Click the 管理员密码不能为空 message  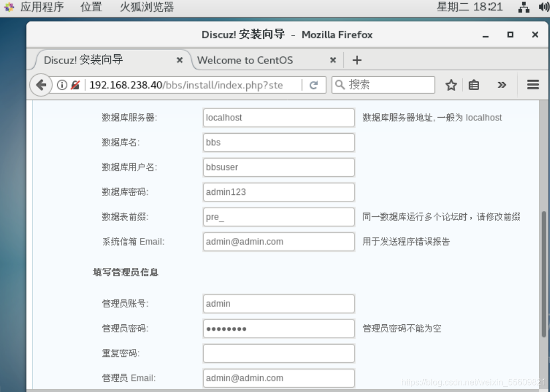coord(402,329)
